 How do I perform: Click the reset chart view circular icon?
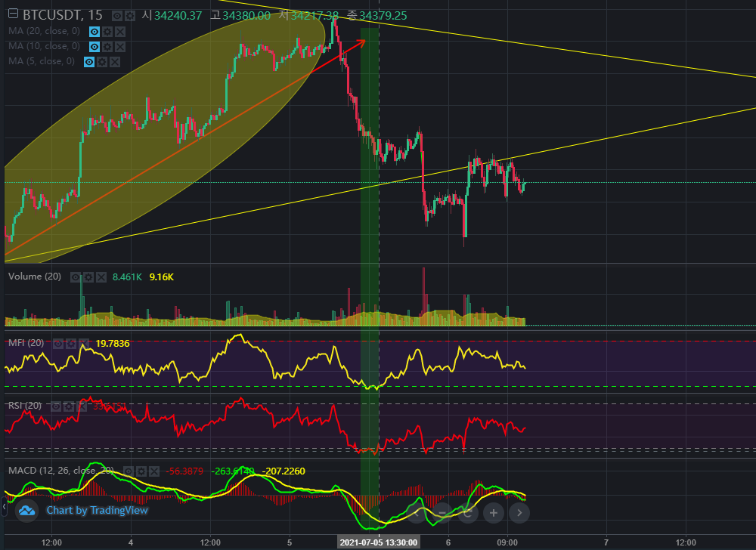[x=468, y=513]
